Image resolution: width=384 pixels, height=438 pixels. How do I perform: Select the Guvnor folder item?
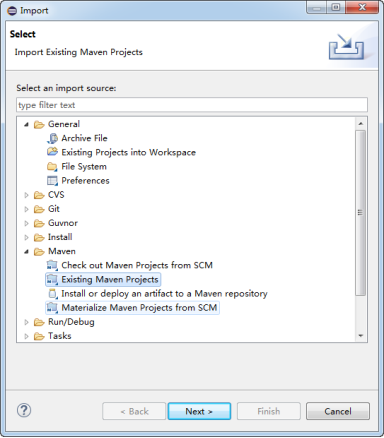[x=56, y=223]
